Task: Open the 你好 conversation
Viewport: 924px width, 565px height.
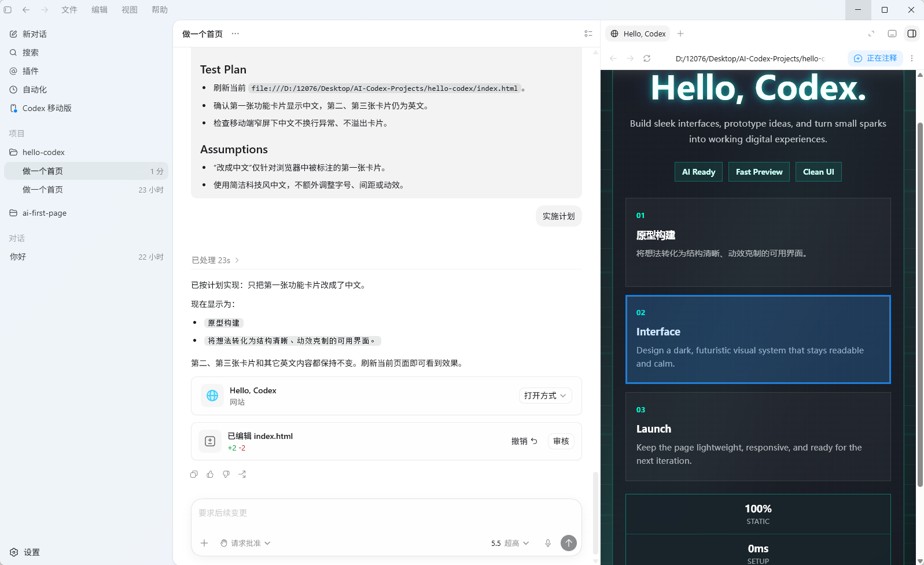Action: tap(86, 257)
